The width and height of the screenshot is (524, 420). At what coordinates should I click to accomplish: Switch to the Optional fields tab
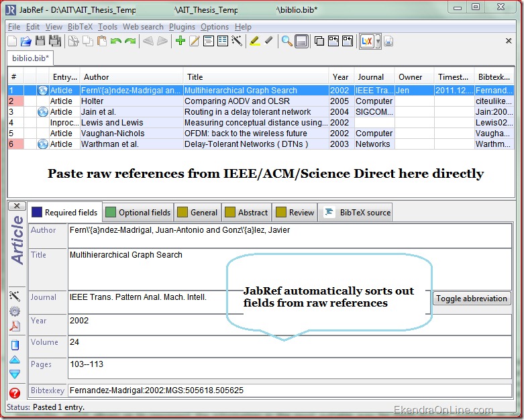138,213
